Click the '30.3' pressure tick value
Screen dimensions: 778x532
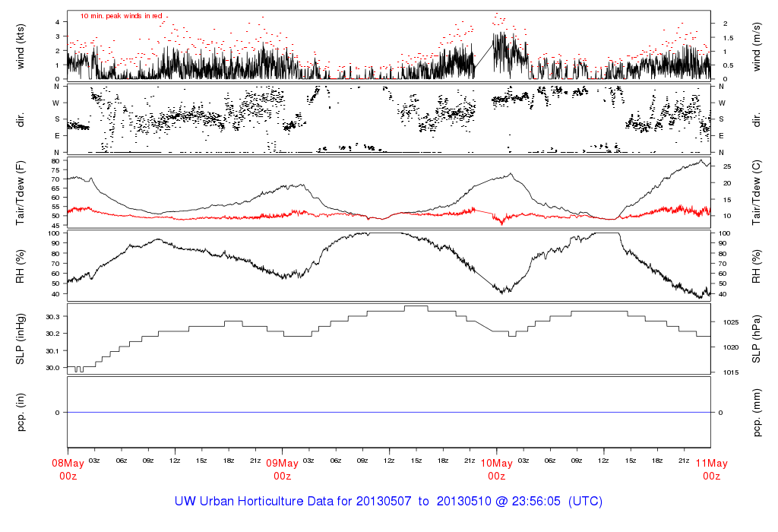coord(52,317)
